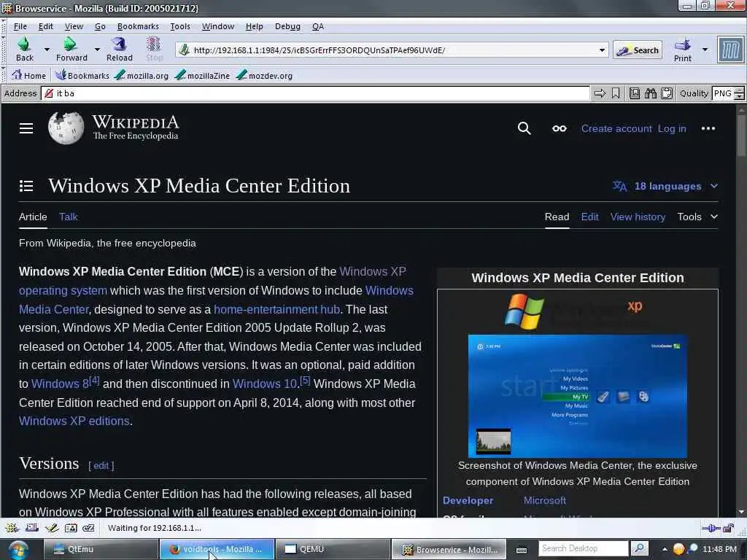Change the Quality PNG spinner selector

740,93
